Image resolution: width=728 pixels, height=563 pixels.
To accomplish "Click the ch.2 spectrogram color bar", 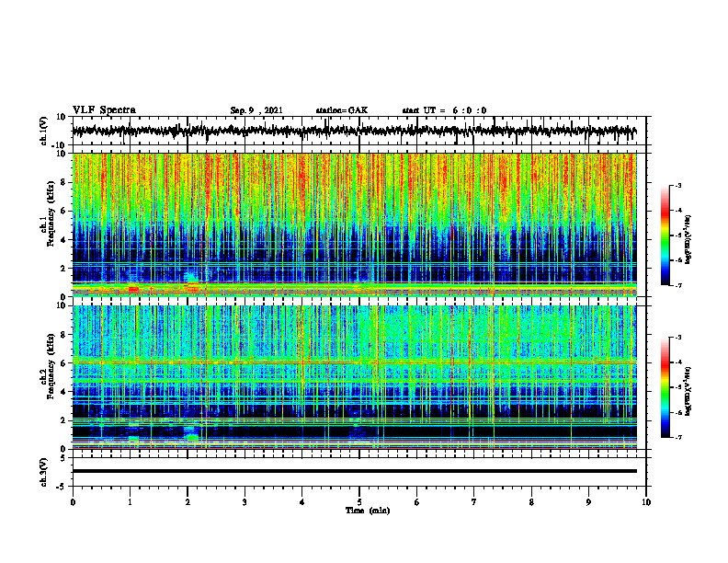I will [665, 387].
